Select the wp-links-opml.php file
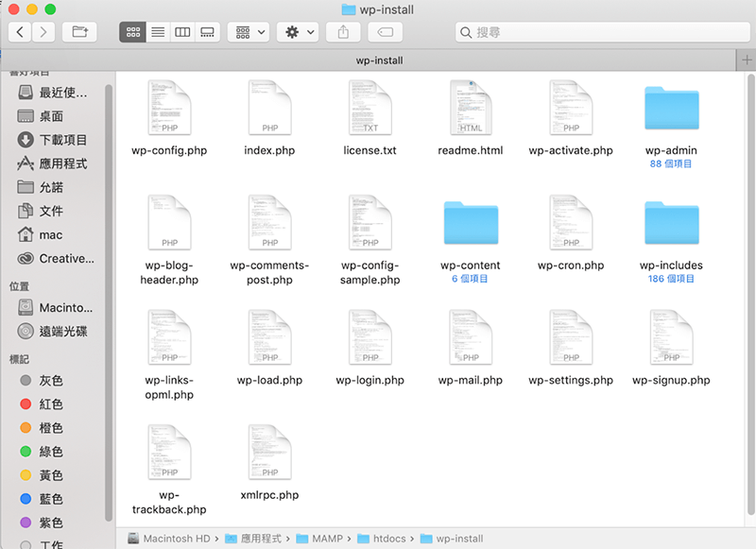 click(x=169, y=354)
